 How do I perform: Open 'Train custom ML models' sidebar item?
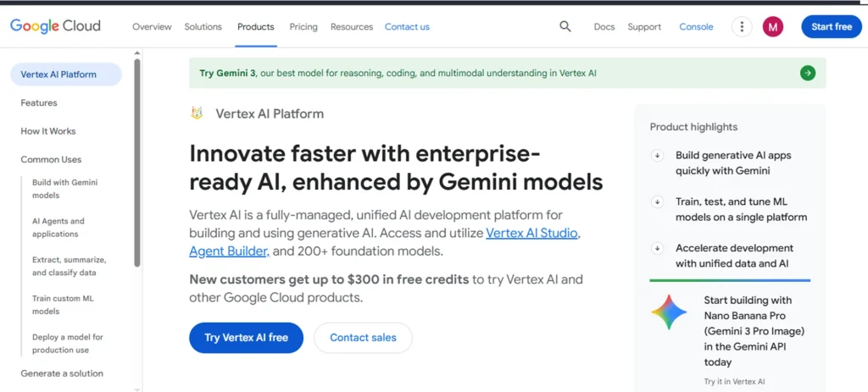(x=63, y=305)
